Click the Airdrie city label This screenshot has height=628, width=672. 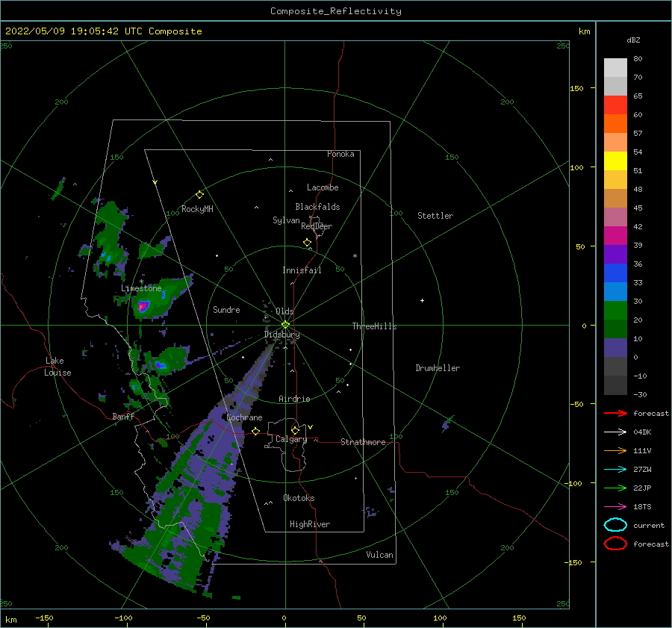click(x=294, y=399)
